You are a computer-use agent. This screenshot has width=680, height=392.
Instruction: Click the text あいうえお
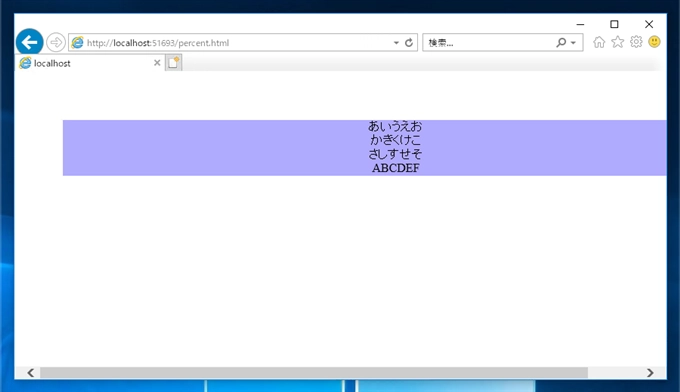click(x=395, y=126)
